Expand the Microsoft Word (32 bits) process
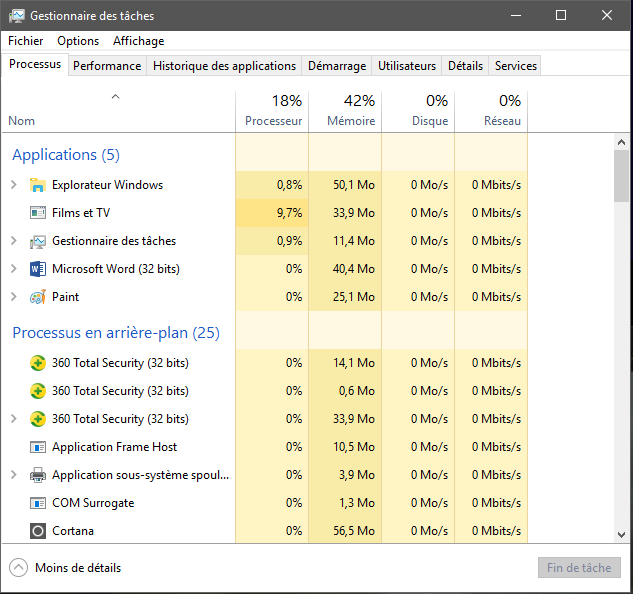This screenshot has width=633, height=594. point(14,269)
